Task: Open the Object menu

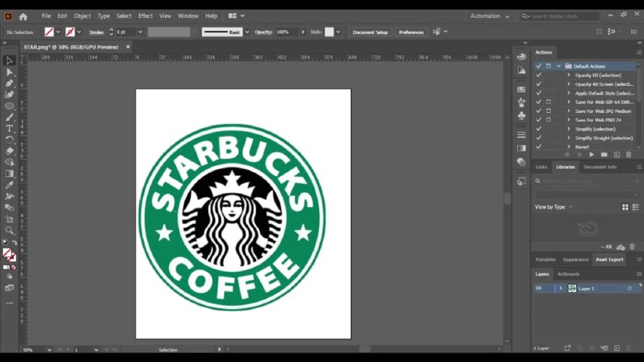Action: click(82, 16)
